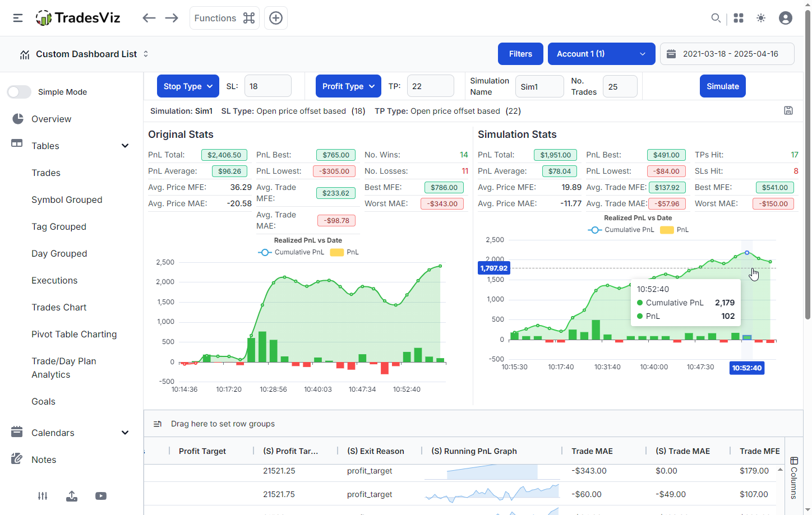The width and height of the screenshot is (812, 515).
Task: Open the settings sliders icon in the sidebar
Action: pos(43,496)
